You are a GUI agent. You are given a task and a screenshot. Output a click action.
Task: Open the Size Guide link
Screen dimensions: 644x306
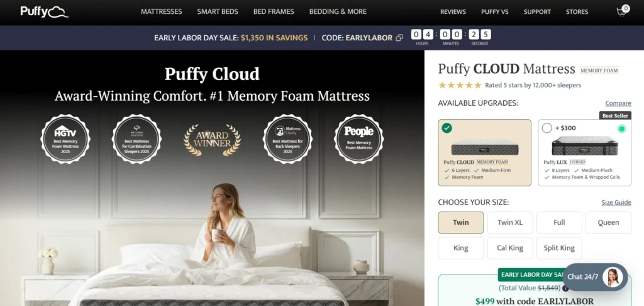click(616, 202)
